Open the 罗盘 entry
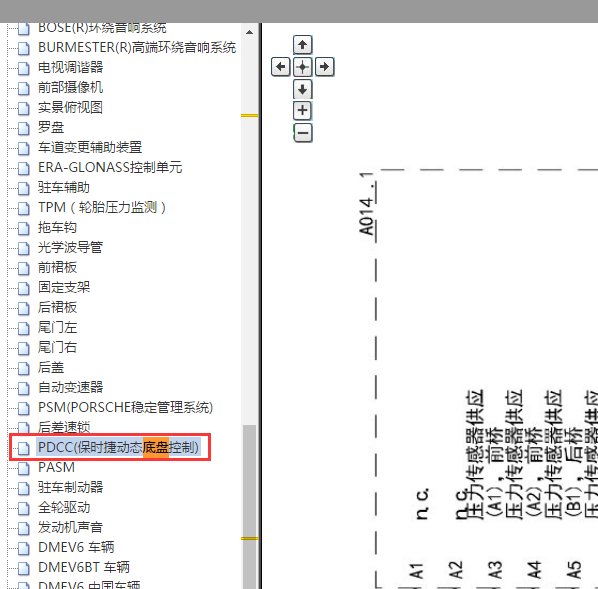This screenshot has width=598, height=589. (x=51, y=127)
